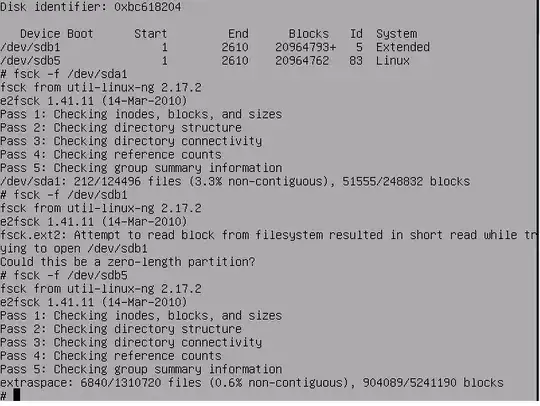Click the 'Linux' system type text
The height and width of the screenshot is (406, 540).
point(393,61)
